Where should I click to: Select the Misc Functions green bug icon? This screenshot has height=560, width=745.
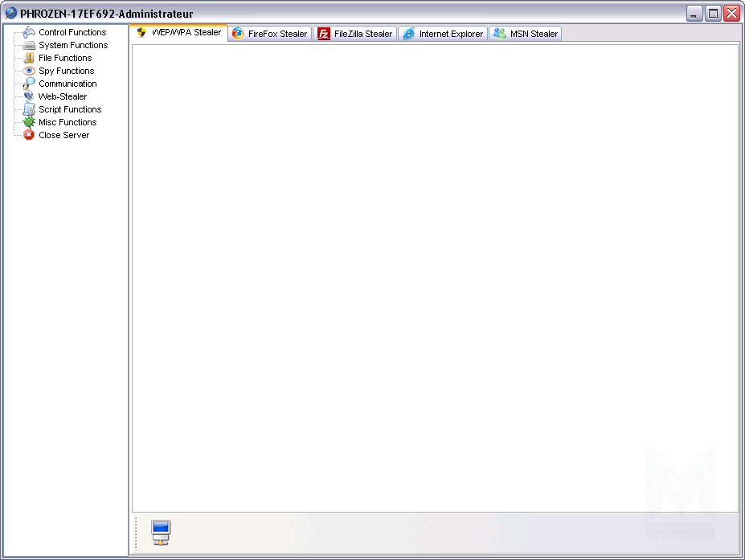pyautogui.click(x=29, y=122)
